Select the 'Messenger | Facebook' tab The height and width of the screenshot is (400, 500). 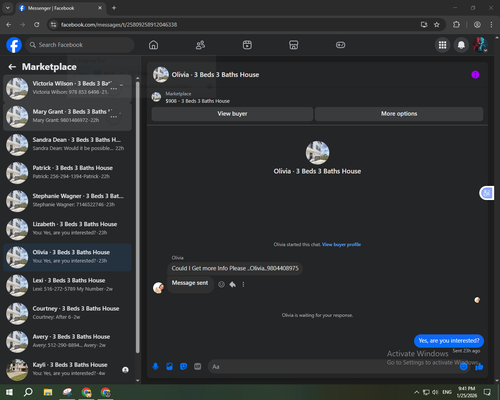[x=60, y=8]
